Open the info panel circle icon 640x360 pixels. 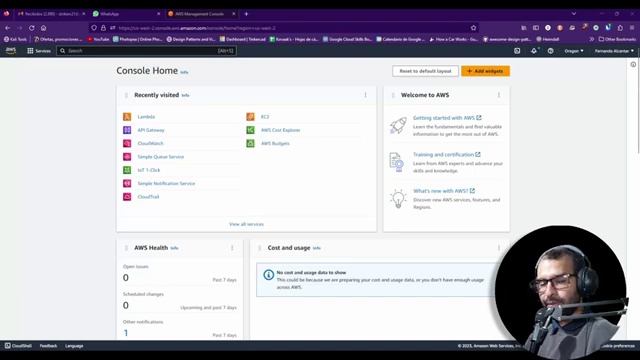[x=633, y=64]
